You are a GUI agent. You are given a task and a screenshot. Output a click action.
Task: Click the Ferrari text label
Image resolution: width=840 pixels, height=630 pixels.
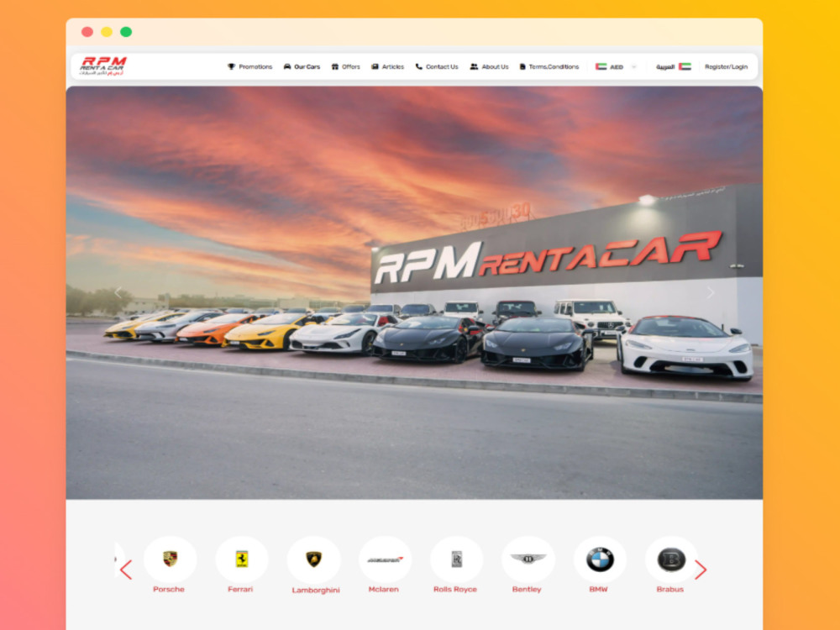pos(240,590)
